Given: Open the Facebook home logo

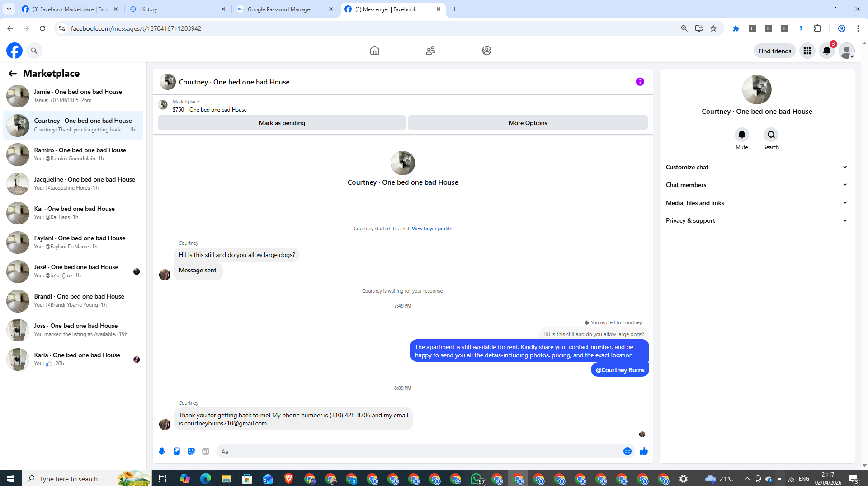Looking at the screenshot, I should (14, 51).
